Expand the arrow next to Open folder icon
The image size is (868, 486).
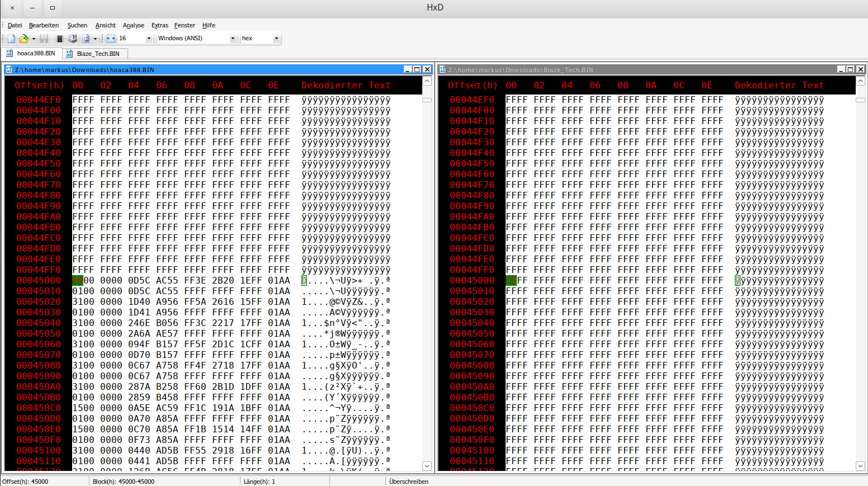tap(34, 39)
